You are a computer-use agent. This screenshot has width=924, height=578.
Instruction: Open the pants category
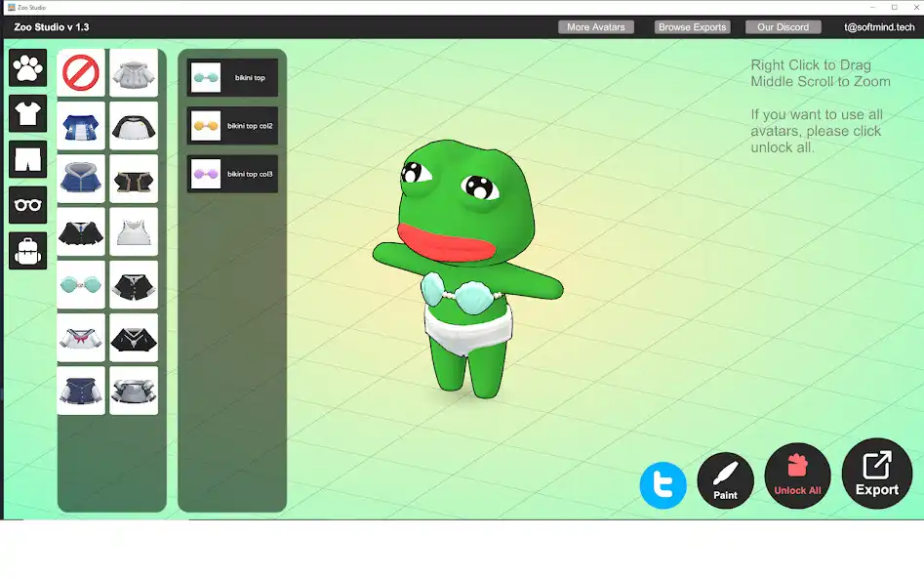tap(27, 159)
